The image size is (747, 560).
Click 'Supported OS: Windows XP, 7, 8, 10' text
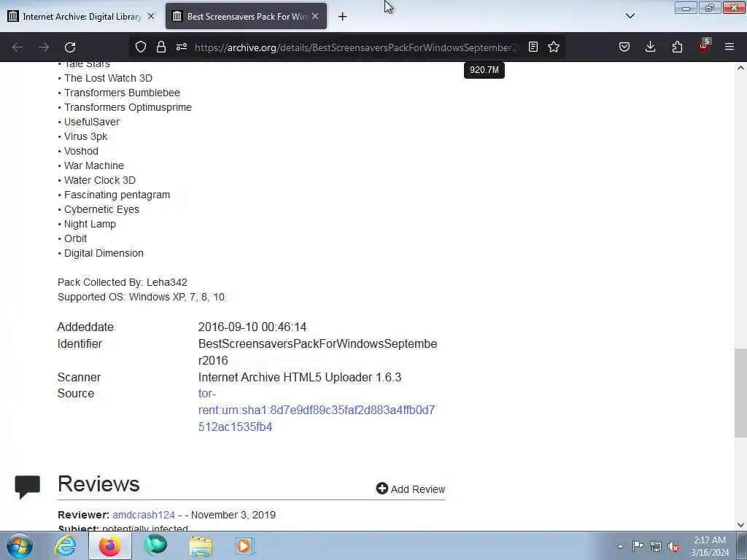tap(141, 297)
